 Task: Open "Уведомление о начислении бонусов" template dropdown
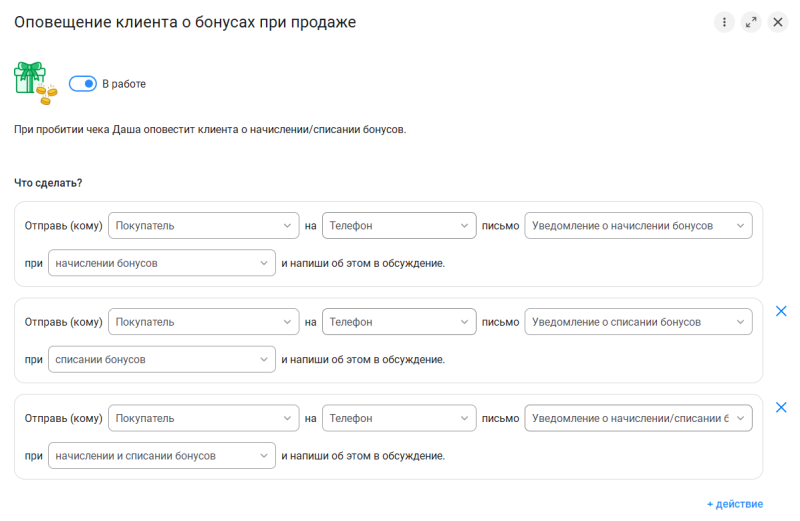(x=638, y=226)
